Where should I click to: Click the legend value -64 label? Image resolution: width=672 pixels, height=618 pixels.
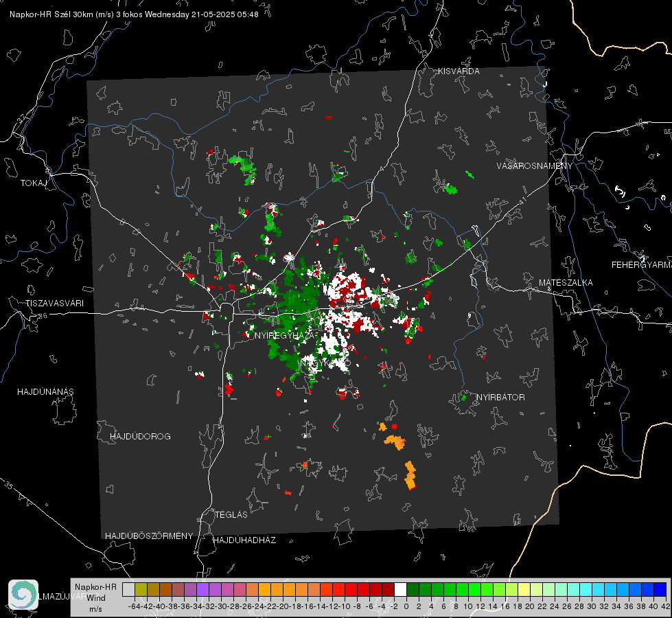coord(135,606)
